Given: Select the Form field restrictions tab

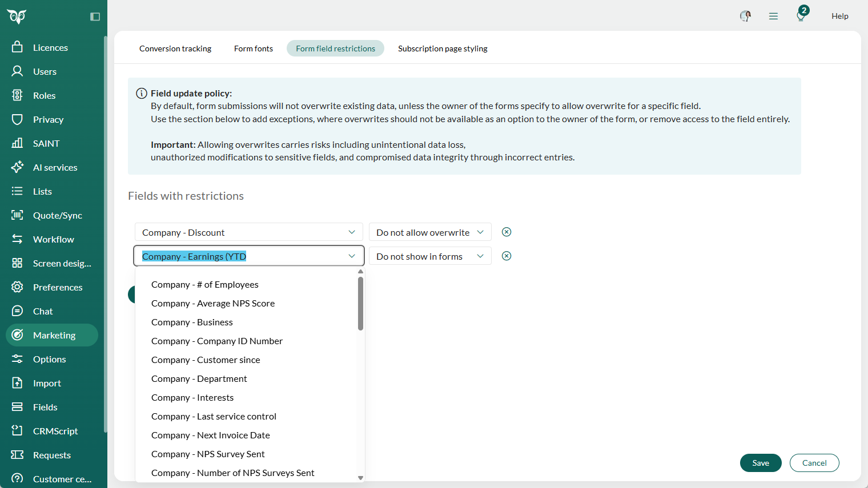Looking at the screenshot, I should click(x=336, y=49).
